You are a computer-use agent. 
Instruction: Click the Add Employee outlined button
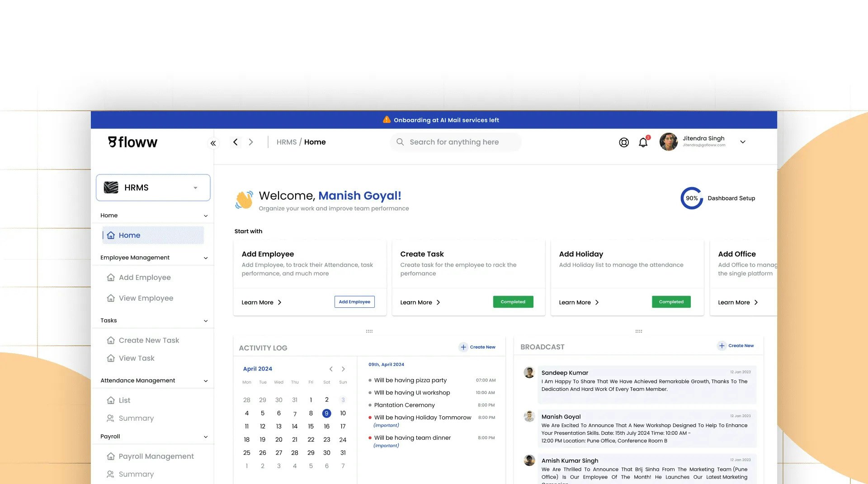(354, 302)
